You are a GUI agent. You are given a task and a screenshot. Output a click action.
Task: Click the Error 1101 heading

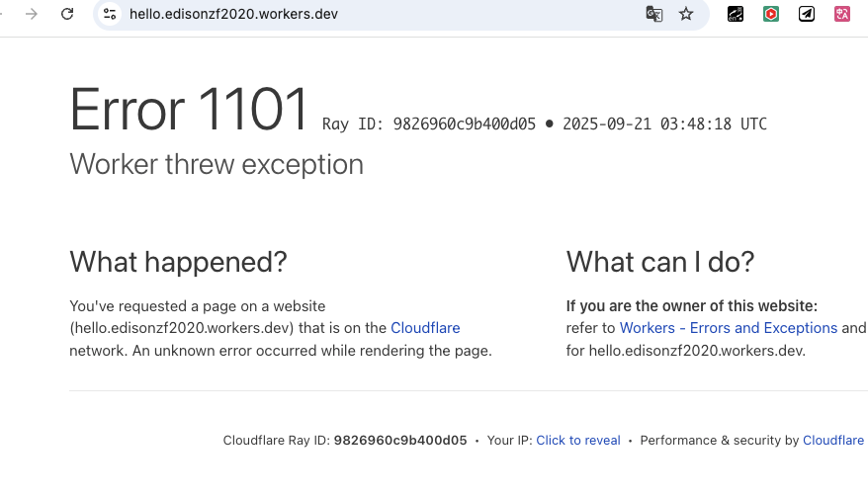click(188, 110)
